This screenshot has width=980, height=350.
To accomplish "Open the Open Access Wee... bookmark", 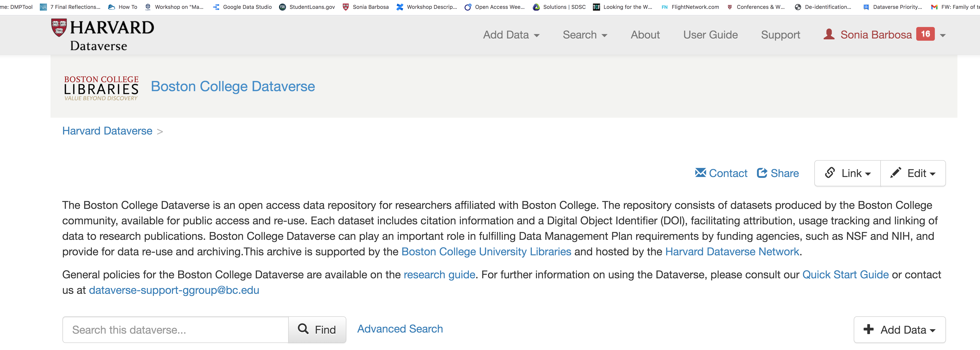I will pos(495,7).
